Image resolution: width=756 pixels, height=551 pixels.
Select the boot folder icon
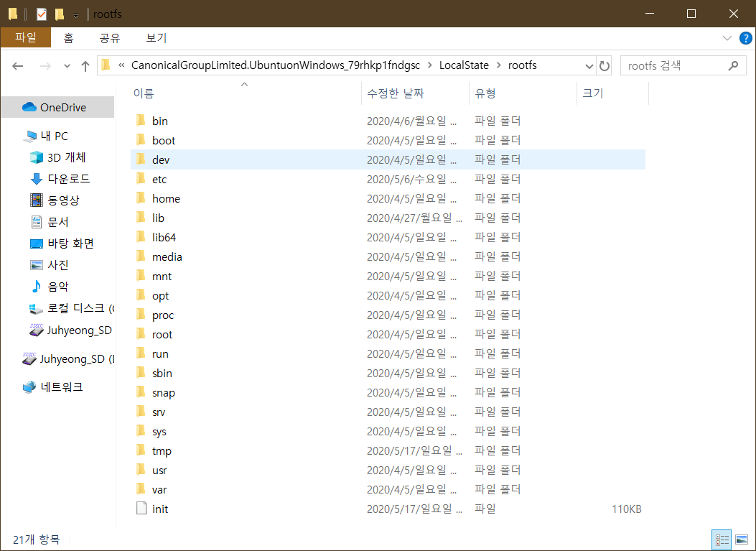point(141,140)
